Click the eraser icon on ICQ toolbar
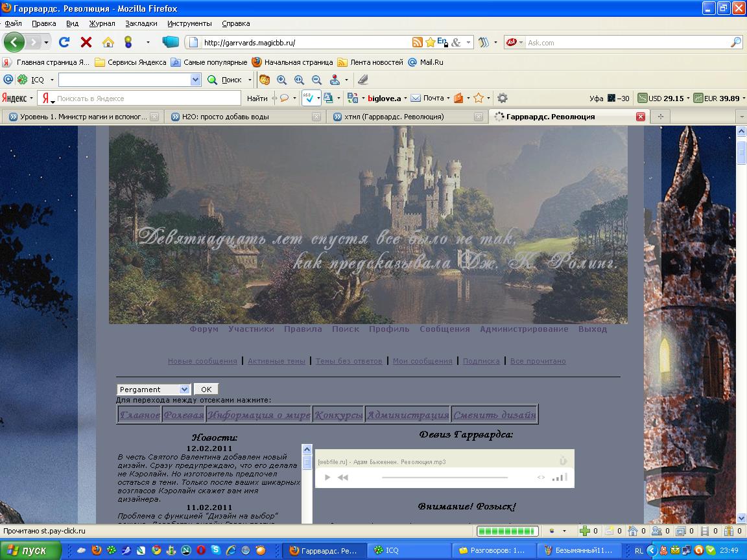 click(x=363, y=80)
